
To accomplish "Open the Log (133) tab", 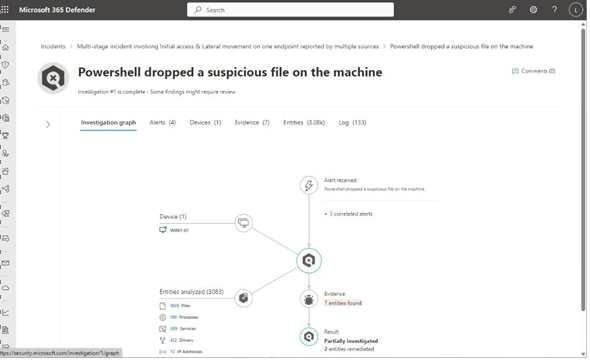I will tap(352, 123).
